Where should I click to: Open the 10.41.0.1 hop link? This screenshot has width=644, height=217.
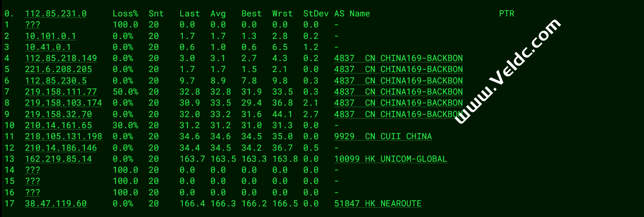coord(48,47)
